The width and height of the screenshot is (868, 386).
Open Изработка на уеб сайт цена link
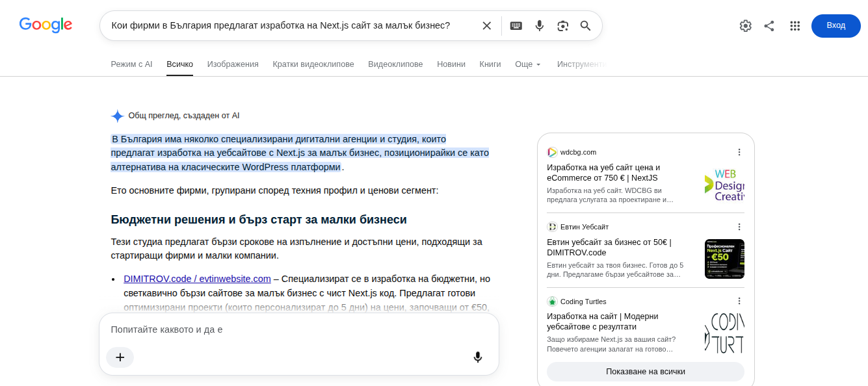point(603,172)
